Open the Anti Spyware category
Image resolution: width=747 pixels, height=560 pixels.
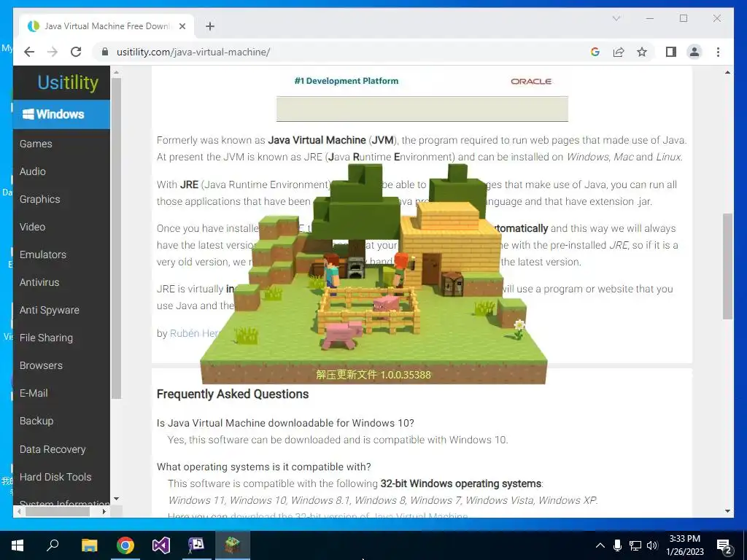pyautogui.click(x=50, y=310)
